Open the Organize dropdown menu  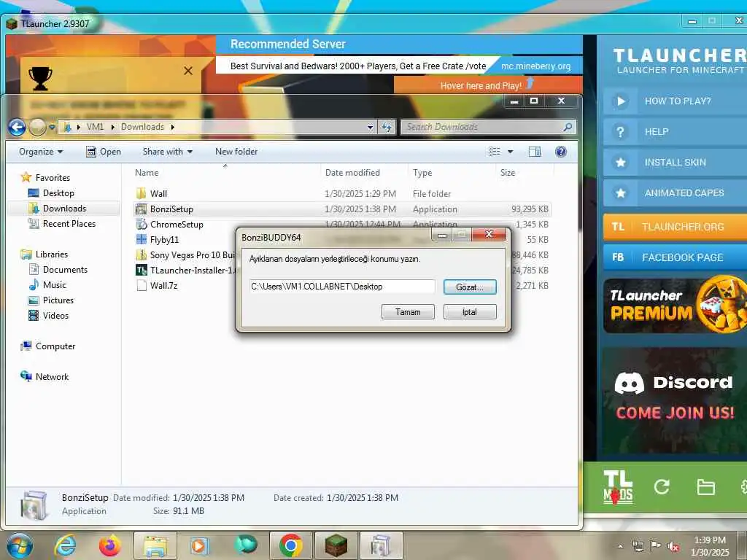click(41, 152)
